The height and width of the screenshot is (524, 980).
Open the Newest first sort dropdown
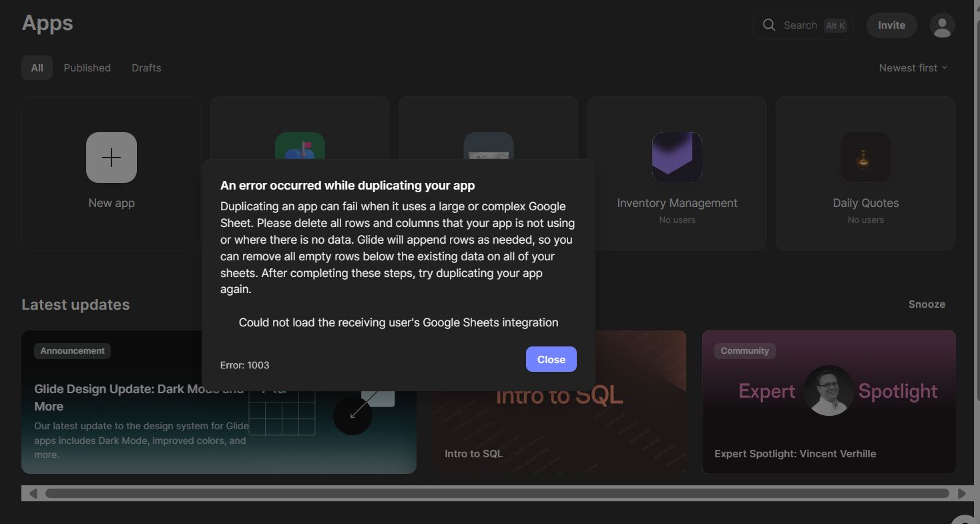pyautogui.click(x=913, y=67)
